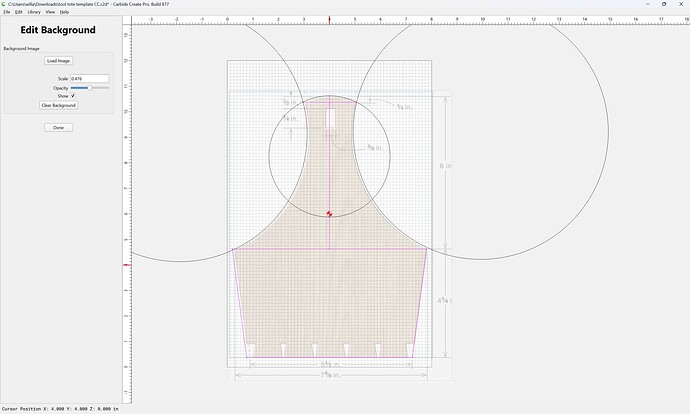Image resolution: width=690 pixels, height=414 pixels.
Task: Maximize the Carbide Create window
Action: tap(664, 4)
